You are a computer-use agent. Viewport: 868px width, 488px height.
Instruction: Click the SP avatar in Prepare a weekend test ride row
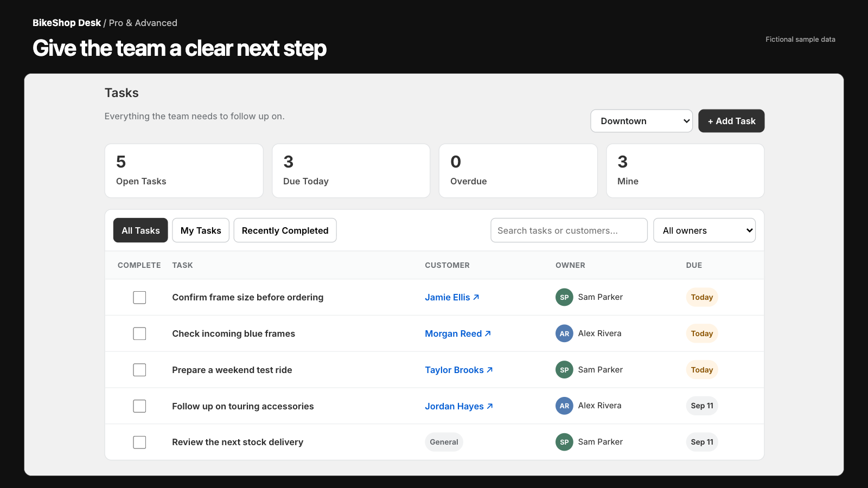point(564,370)
